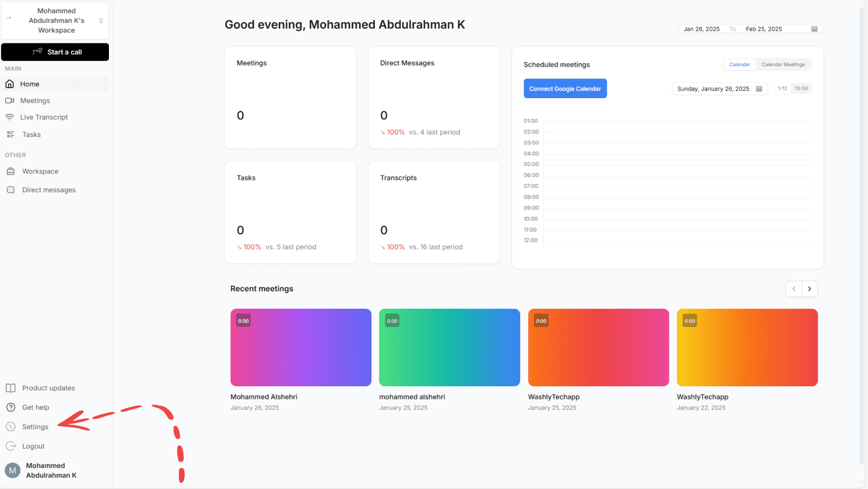Open the Sunday, January 26 date picker
This screenshot has width=868, height=489.
click(x=720, y=88)
